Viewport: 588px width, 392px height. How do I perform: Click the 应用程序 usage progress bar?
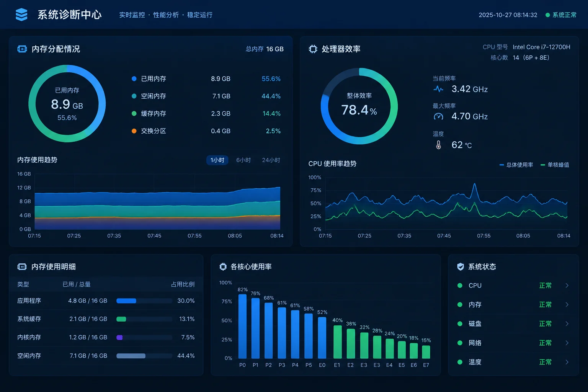click(x=144, y=301)
